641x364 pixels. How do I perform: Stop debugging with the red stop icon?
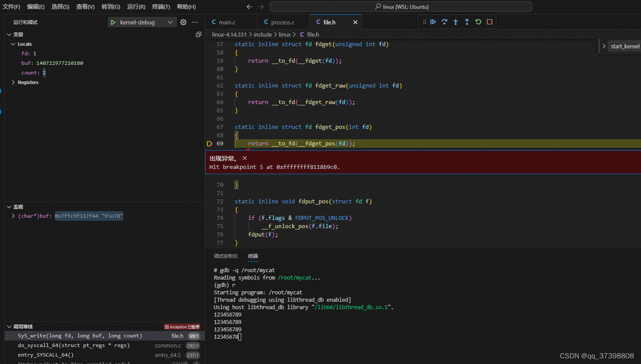pos(490,22)
